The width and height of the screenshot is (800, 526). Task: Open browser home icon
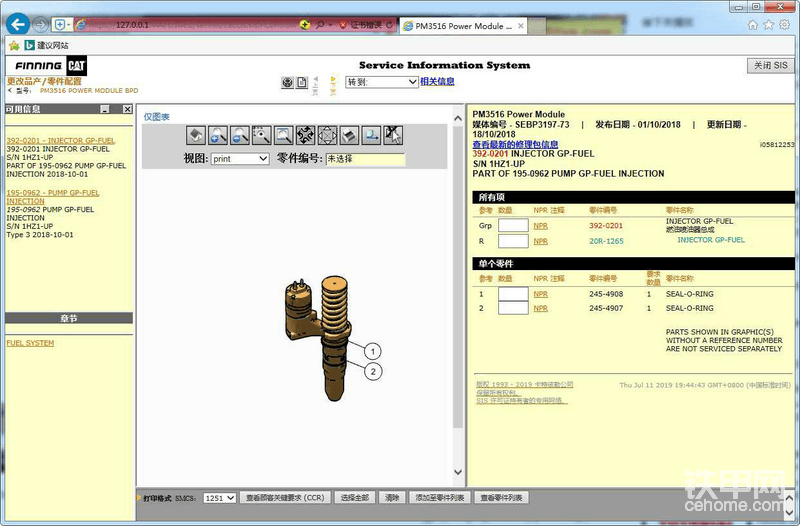[753, 25]
